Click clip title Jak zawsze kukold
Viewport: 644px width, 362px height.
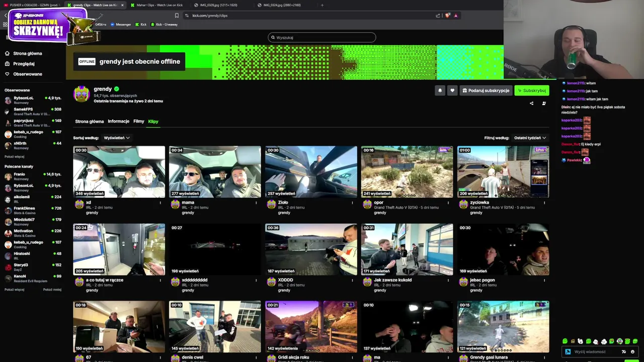[392, 280]
